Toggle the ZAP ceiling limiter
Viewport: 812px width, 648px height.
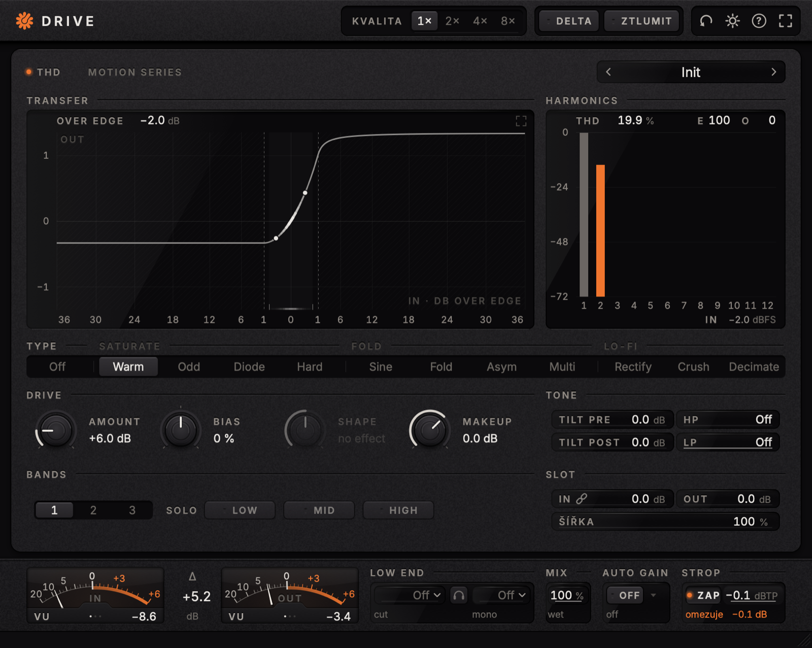click(x=703, y=595)
